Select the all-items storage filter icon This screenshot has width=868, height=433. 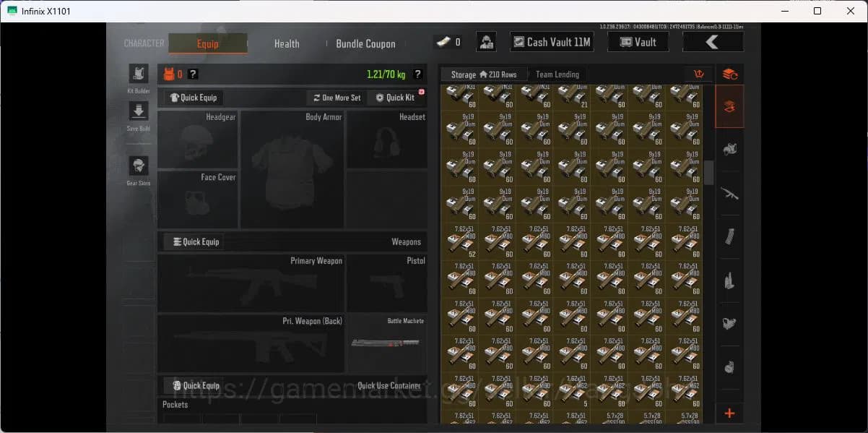tap(729, 107)
